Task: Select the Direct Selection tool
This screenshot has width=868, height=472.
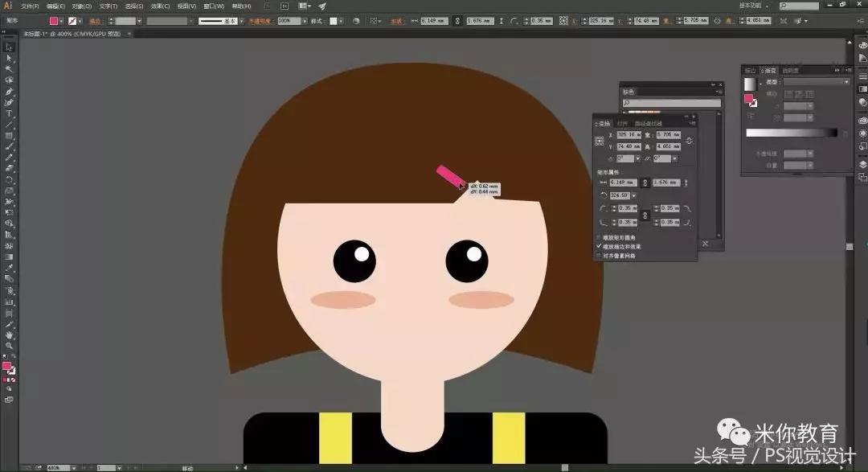Action: (9, 58)
